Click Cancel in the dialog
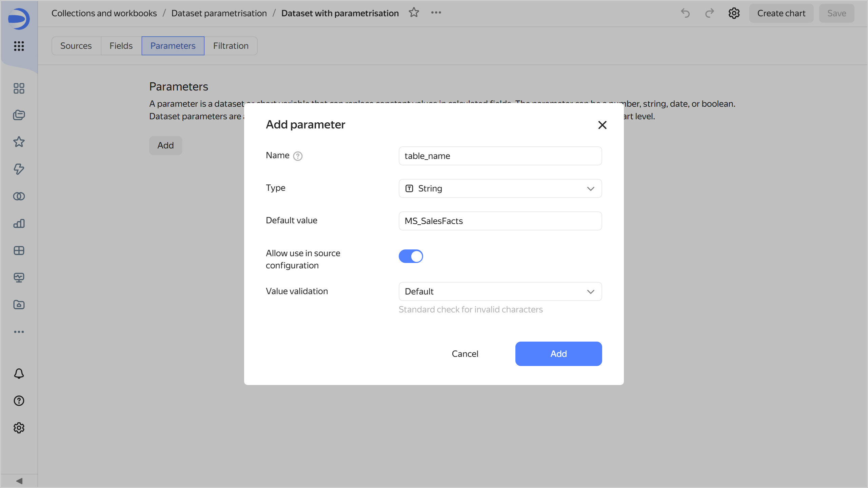Screen dimensions: 868x488 [465, 354]
